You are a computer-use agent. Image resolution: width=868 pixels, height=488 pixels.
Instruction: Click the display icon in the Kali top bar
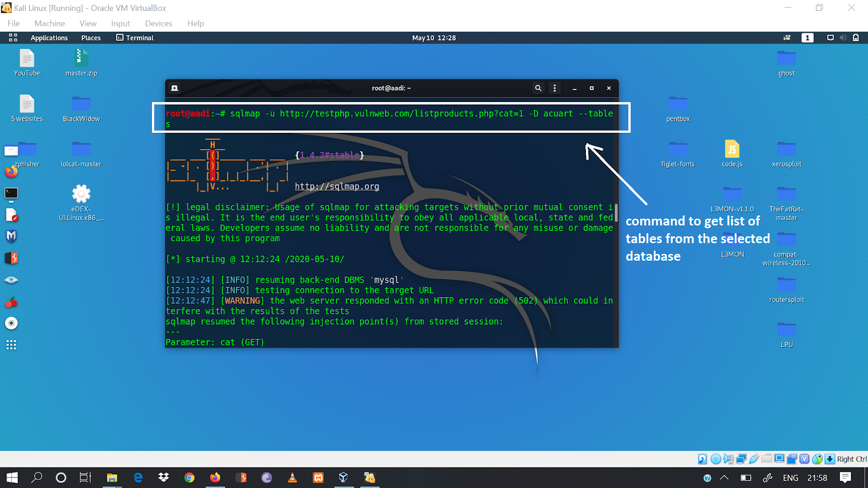click(830, 37)
